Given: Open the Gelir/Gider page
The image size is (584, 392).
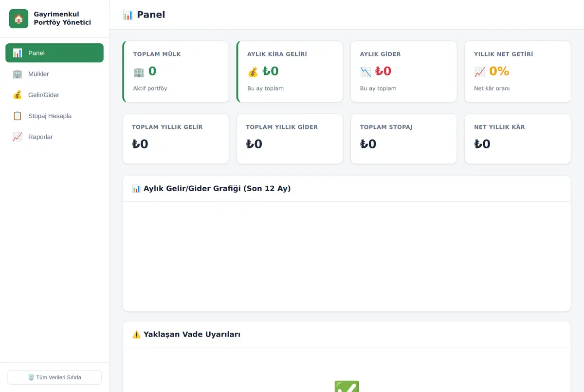Looking at the screenshot, I should point(55,95).
